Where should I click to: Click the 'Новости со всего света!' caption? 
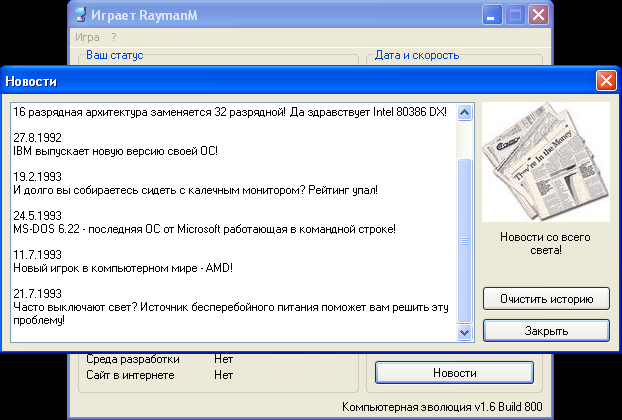tap(545, 243)
